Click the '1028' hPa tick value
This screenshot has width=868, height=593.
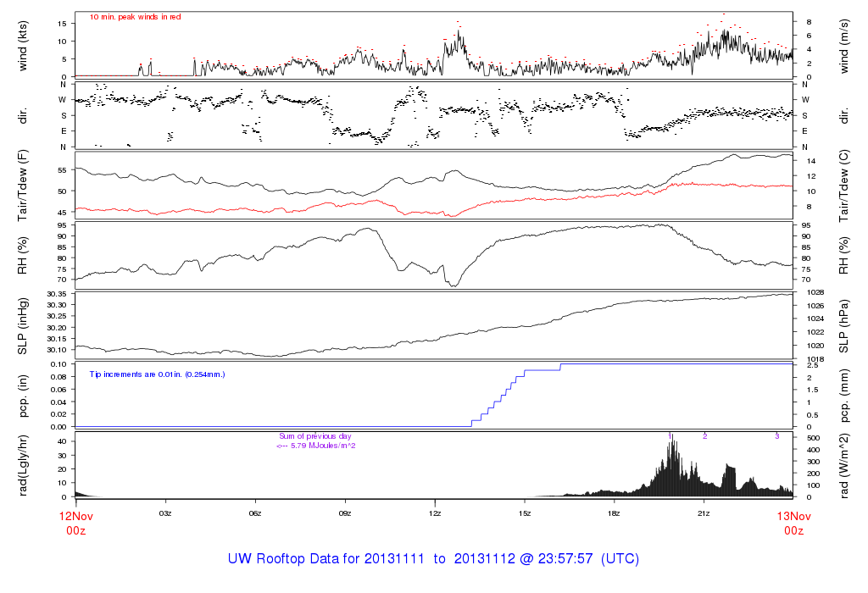click(x=816, y=292)
